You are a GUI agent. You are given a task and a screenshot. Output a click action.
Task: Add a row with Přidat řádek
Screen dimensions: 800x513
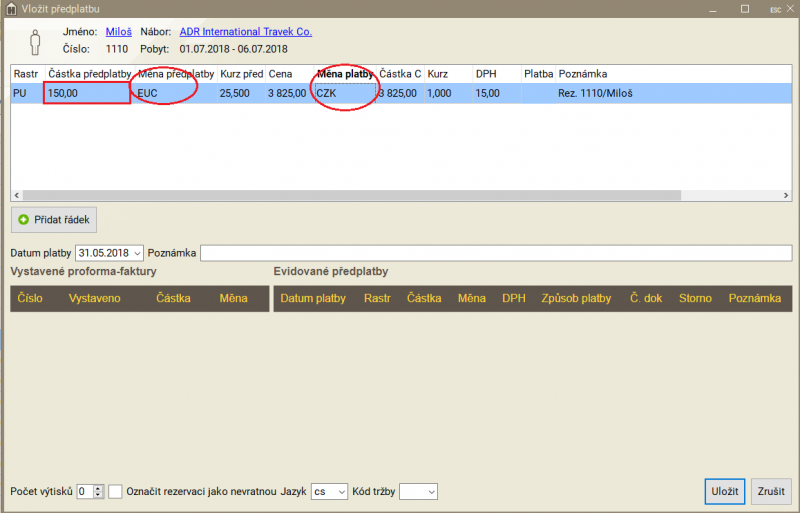tap(54, 219)
